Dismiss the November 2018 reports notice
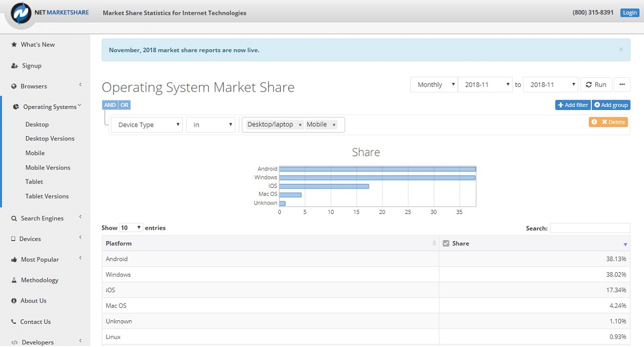The image size is (644, 347). click(621, 50)
